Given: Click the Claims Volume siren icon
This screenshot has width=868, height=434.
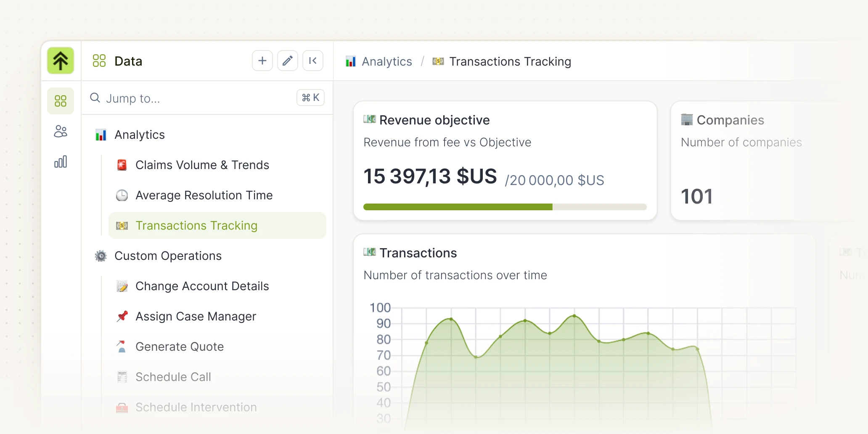Looking at the screenshot, I should click(122, 165).
